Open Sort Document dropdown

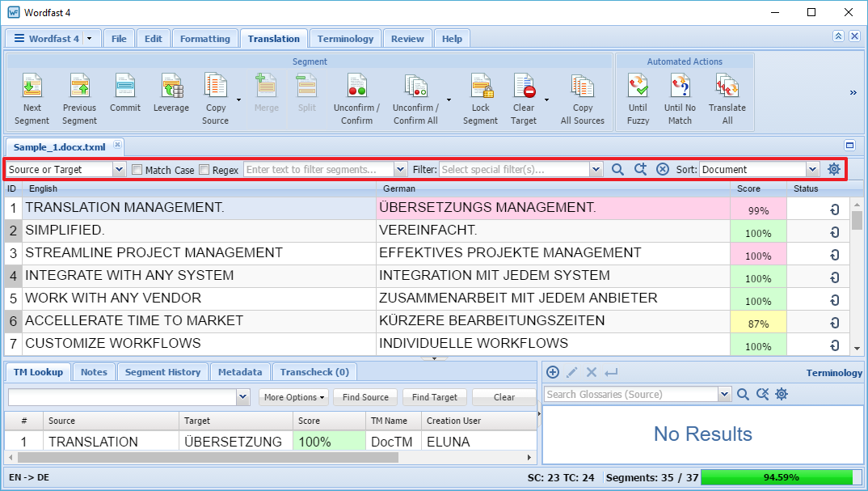(812, 170)
